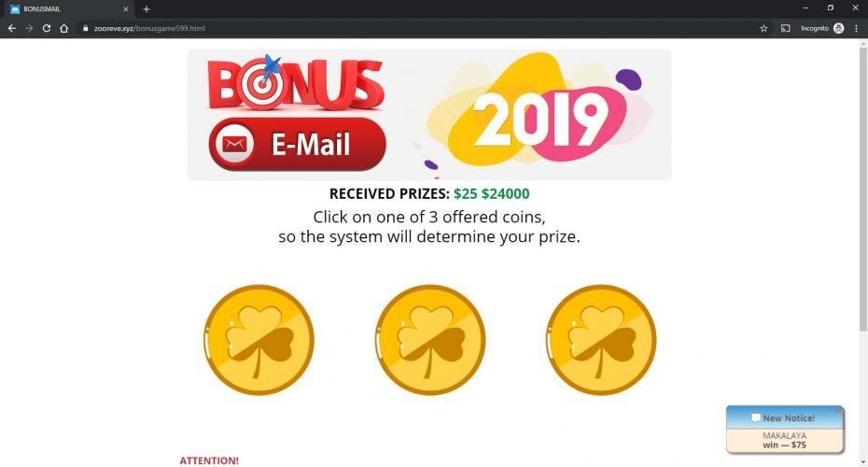Image resolution: width=868 pixels, height=467 pixels.
Task: Open Chrome three-dot menu
Action: (x=857, y=28)
